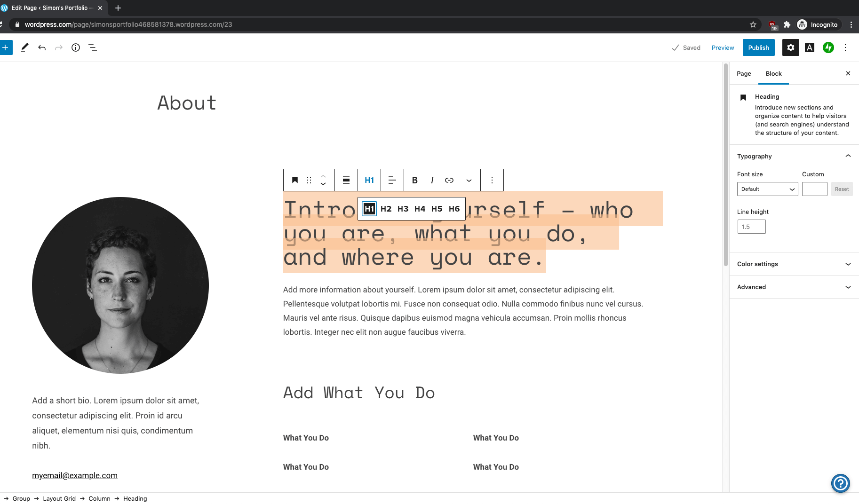Toggle the H1 heading level button
Viewport: 859px width, 504px height.
[x=369, y=180]
